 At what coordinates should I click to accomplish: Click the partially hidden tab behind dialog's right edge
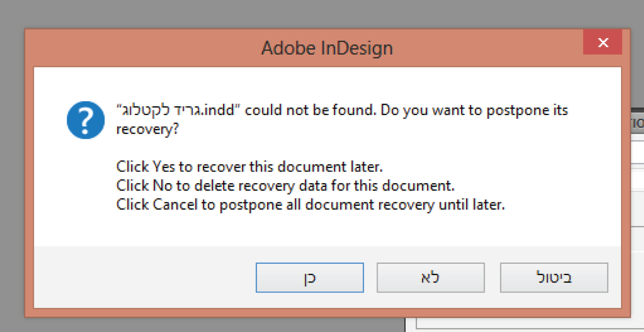637,123
